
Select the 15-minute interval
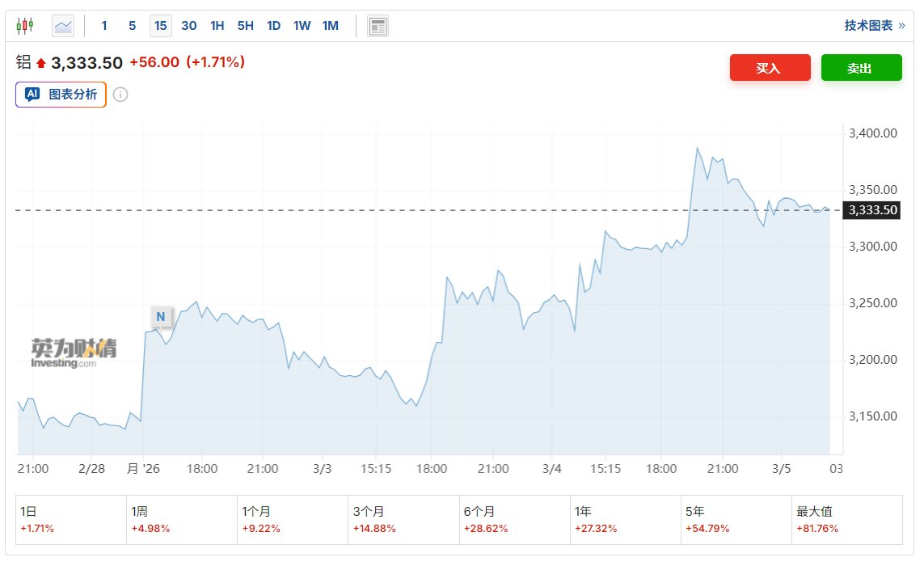pyautogui.click(x=160, y=26)
